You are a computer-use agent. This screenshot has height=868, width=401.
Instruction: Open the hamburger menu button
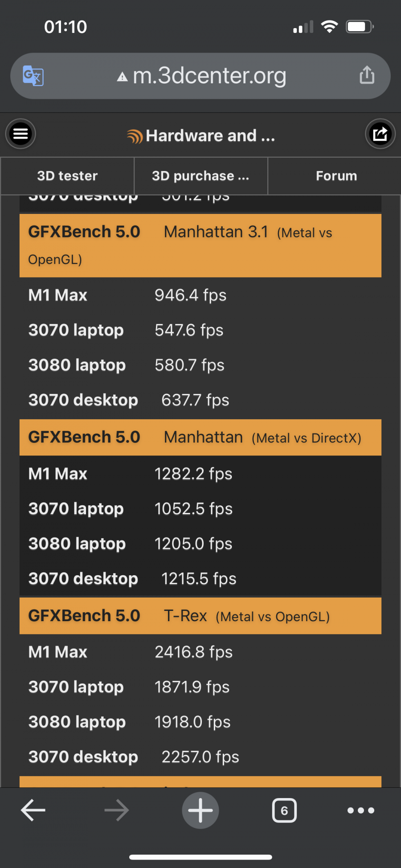click(x=20, y=134)
